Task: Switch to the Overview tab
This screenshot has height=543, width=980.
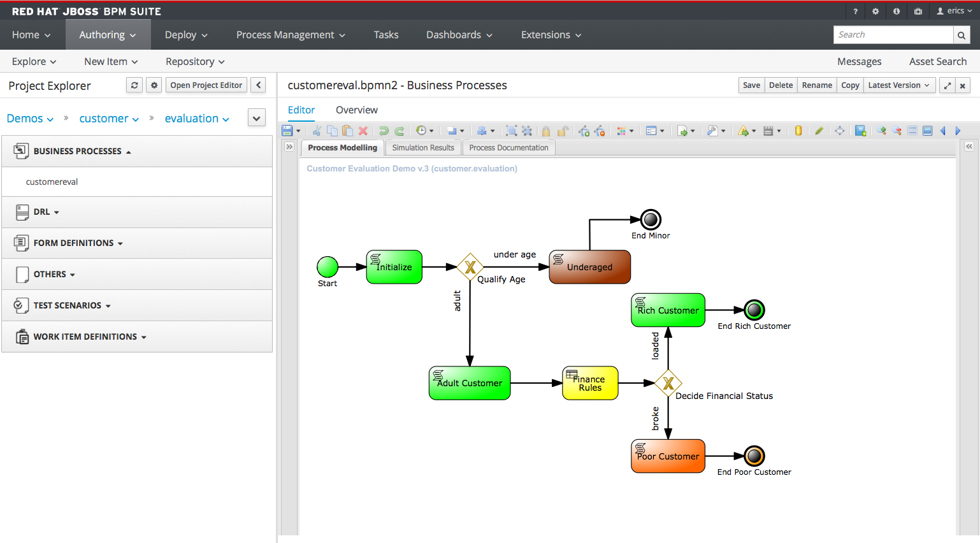Action: click(x=356, y=110)
